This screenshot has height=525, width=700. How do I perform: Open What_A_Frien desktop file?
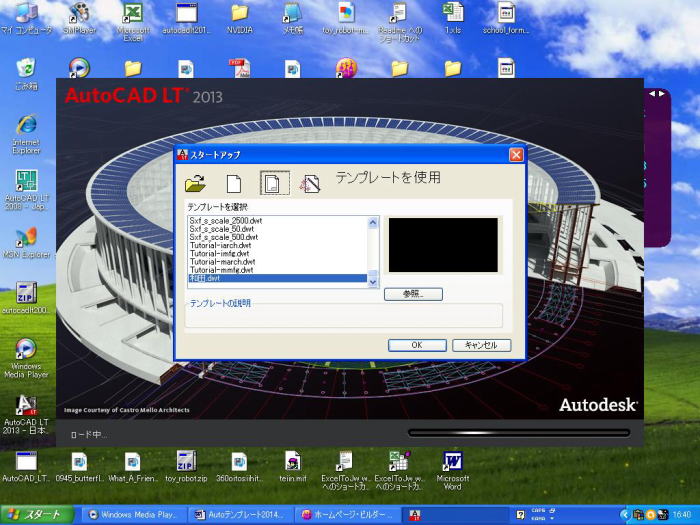[133, 467]
